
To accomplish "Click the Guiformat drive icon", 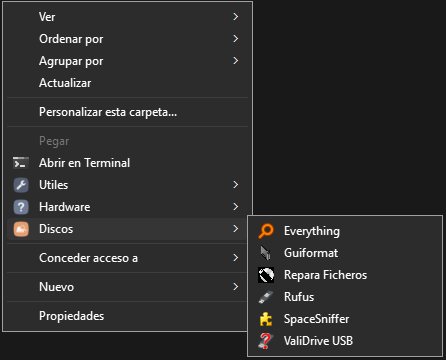I will click(266, 253).
